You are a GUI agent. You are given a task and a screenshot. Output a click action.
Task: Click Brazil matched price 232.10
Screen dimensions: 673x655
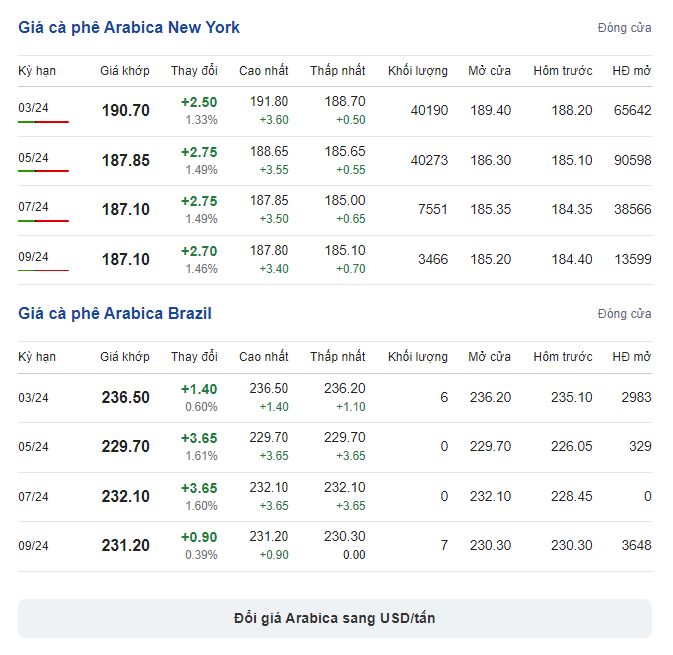point(126,497)
